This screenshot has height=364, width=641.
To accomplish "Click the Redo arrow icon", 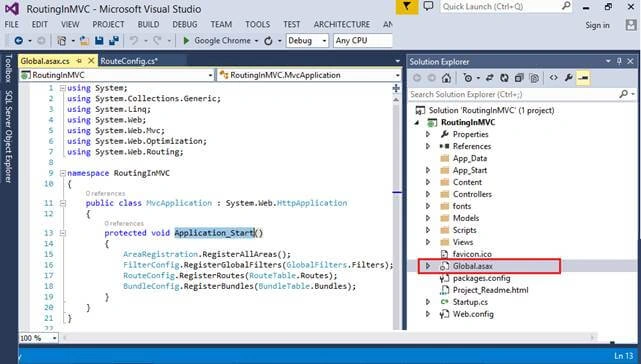I will (157, 40).
